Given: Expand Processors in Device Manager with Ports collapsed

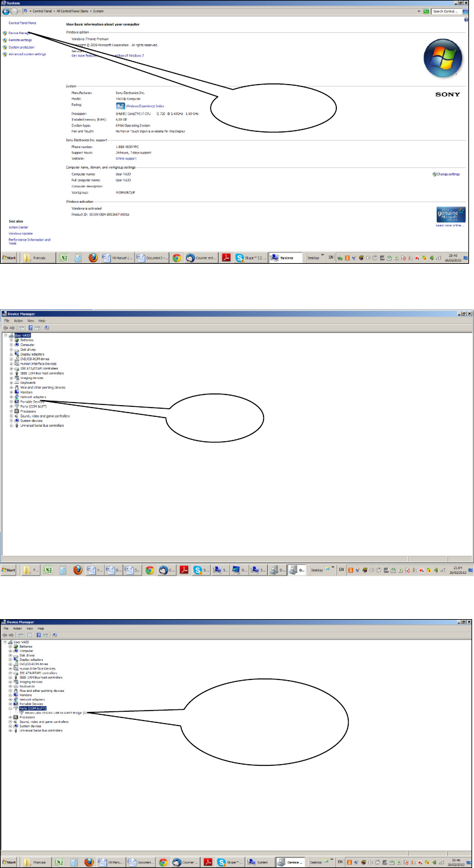Looking at the screenshot, I should coord(11,411).
